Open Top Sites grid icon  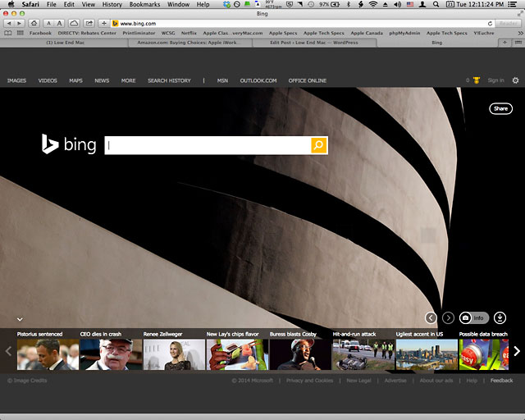point(21,33)
